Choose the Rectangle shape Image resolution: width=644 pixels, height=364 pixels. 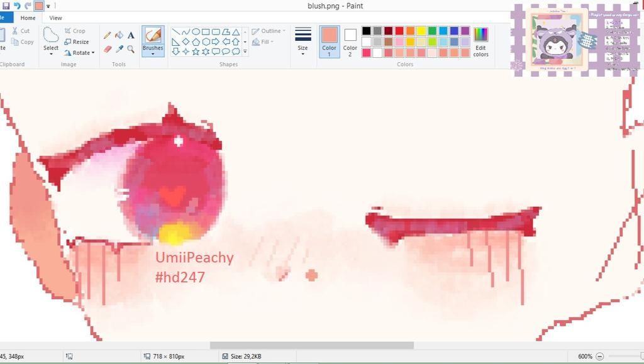point(206,31)
